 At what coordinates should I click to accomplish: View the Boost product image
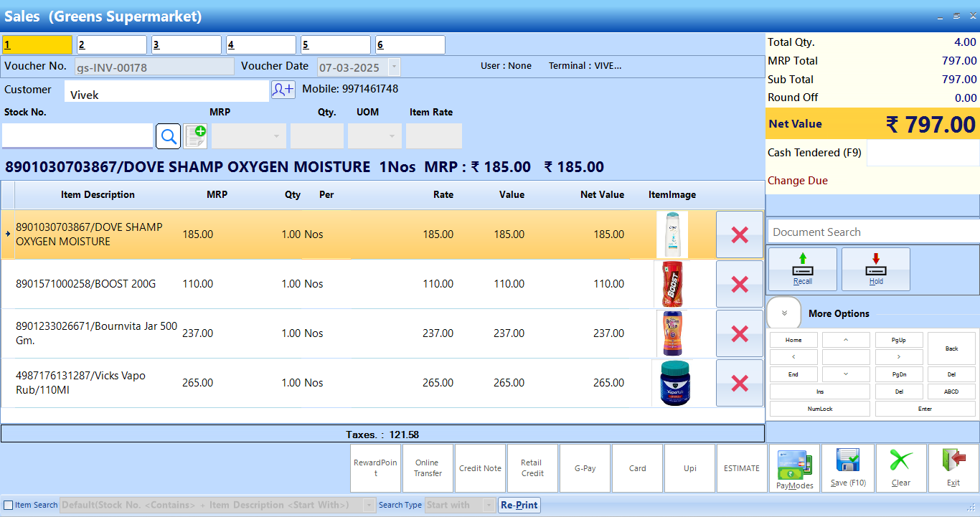tap(672, 284)
